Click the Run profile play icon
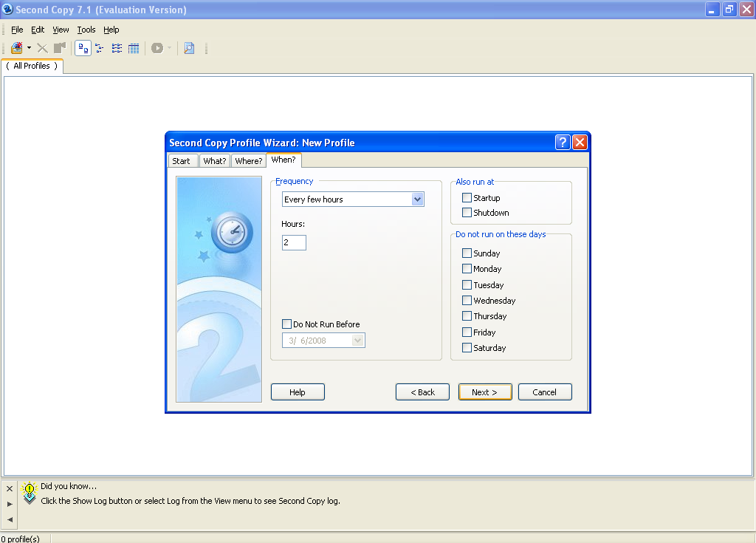This screenshot has height=543, width=756. click(157, 48)
